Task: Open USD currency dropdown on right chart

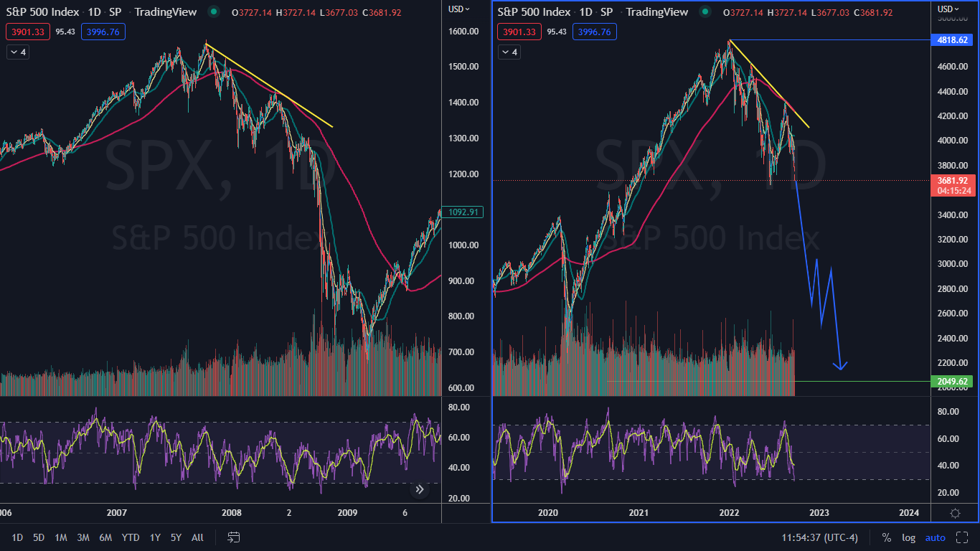Action: click(x=949, y=9)
